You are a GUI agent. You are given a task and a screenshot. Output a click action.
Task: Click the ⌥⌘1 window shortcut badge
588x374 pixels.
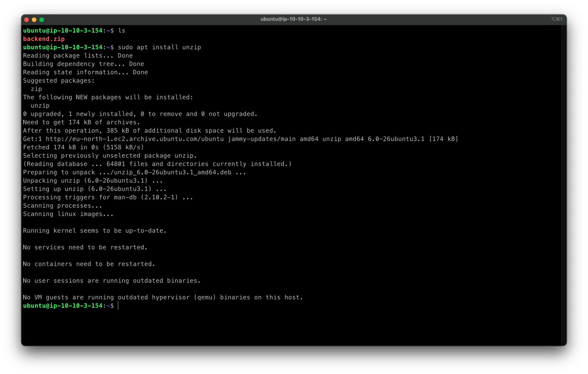pyautogui.click(x=557, y=19)
